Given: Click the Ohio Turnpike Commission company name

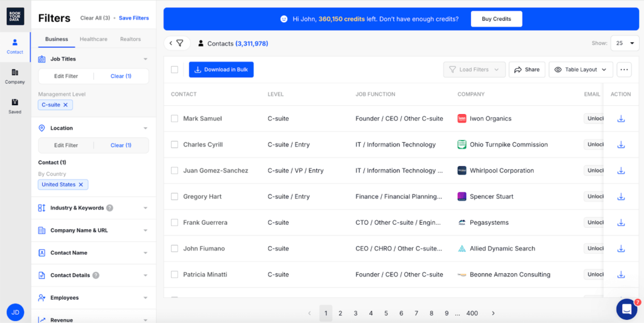Looking at the screenshot, I should [x=509, y=145].
